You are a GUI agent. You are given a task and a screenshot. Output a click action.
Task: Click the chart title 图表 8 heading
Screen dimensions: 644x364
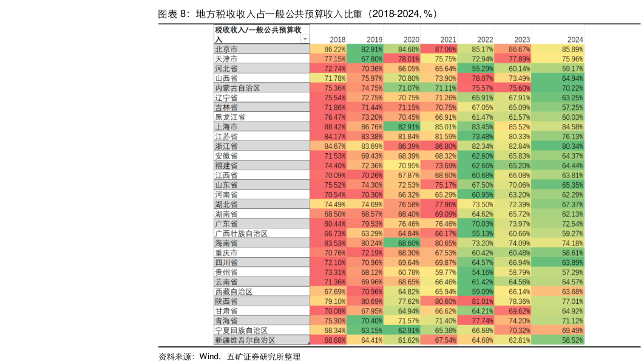click(299, 14)
